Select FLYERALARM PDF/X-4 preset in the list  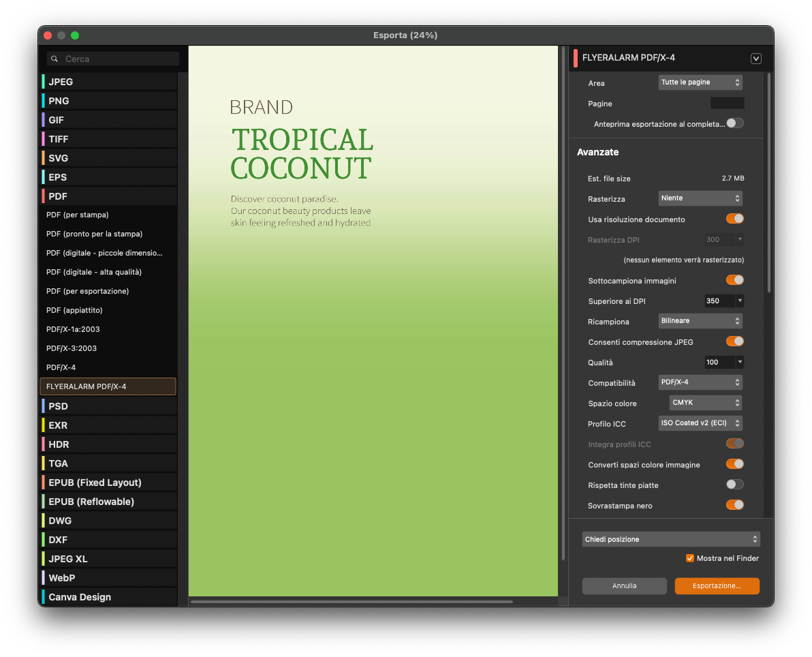tap(108, 386)
